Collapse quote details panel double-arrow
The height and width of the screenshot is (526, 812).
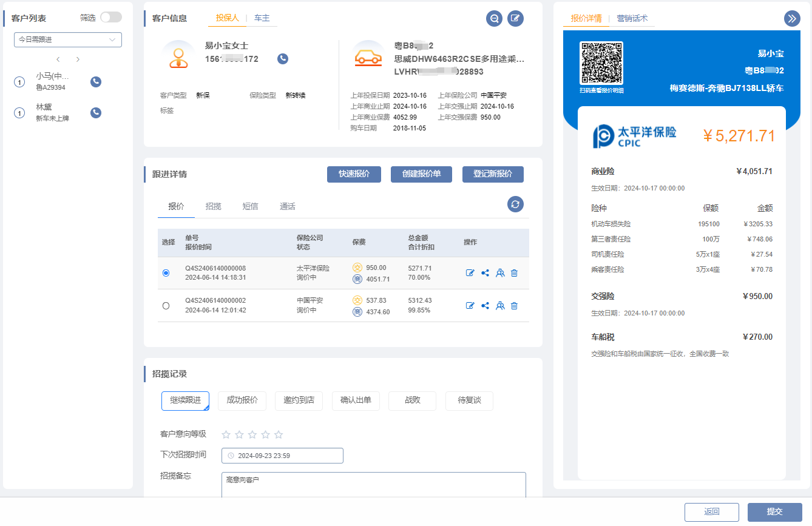pos(792,18)
